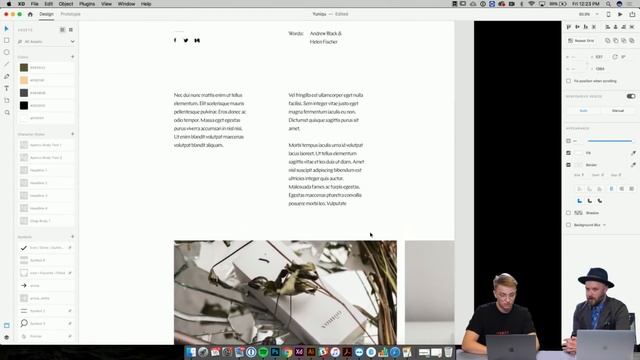640x360 pixels.
Task: Select the Text tool
Action: click(7, 88)
